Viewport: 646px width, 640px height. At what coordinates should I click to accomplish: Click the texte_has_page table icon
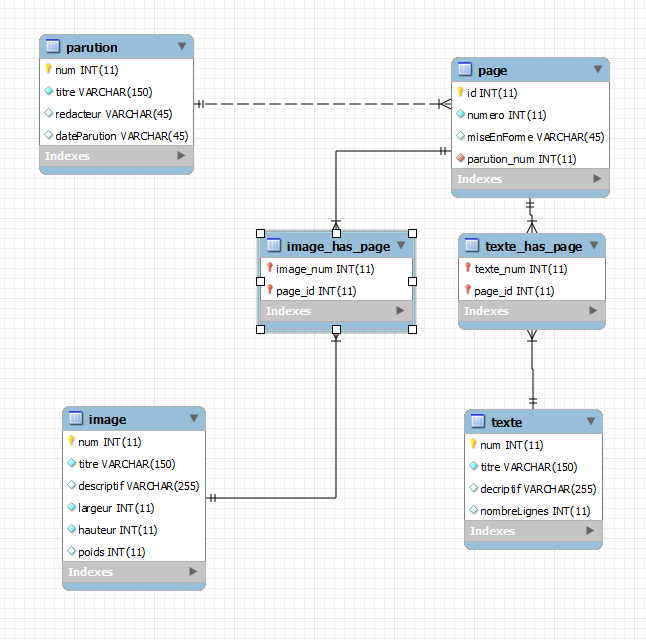coord(472,246)
